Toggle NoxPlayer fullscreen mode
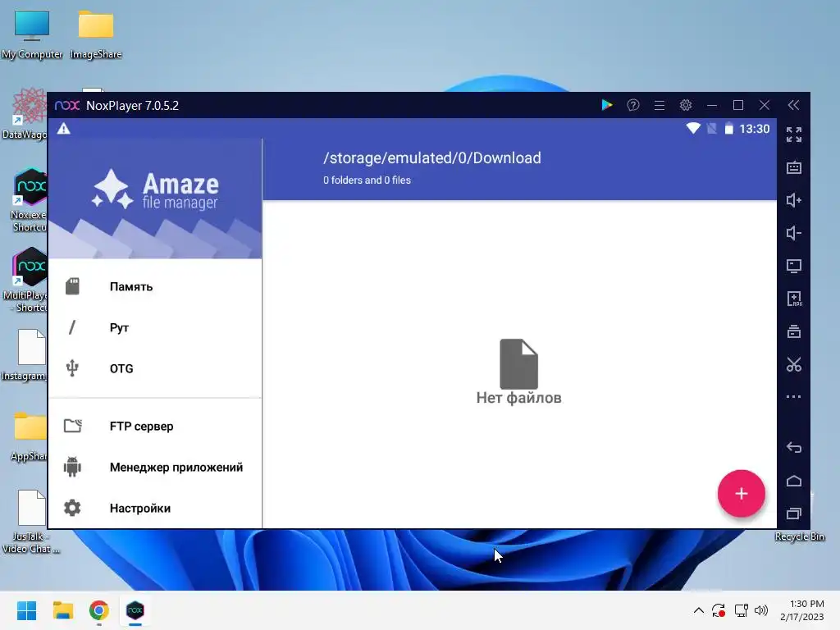The image size is (840, 630). coord(793,135)
